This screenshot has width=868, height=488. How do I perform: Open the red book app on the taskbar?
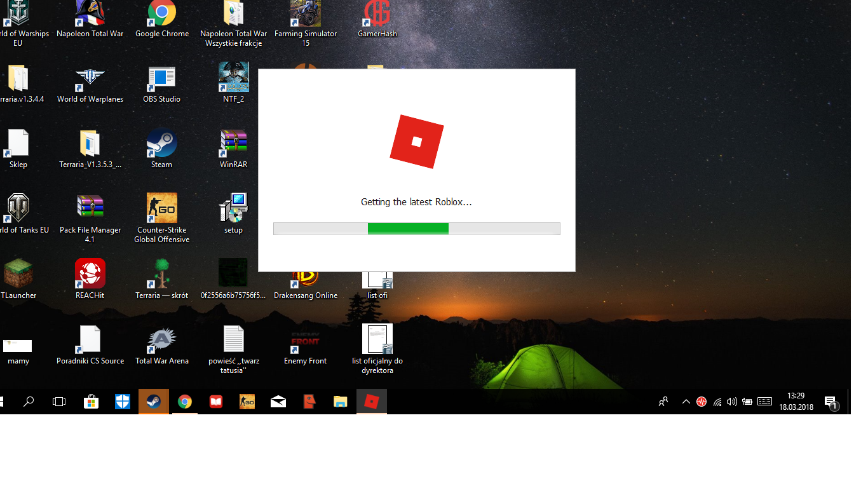(216, 402)
